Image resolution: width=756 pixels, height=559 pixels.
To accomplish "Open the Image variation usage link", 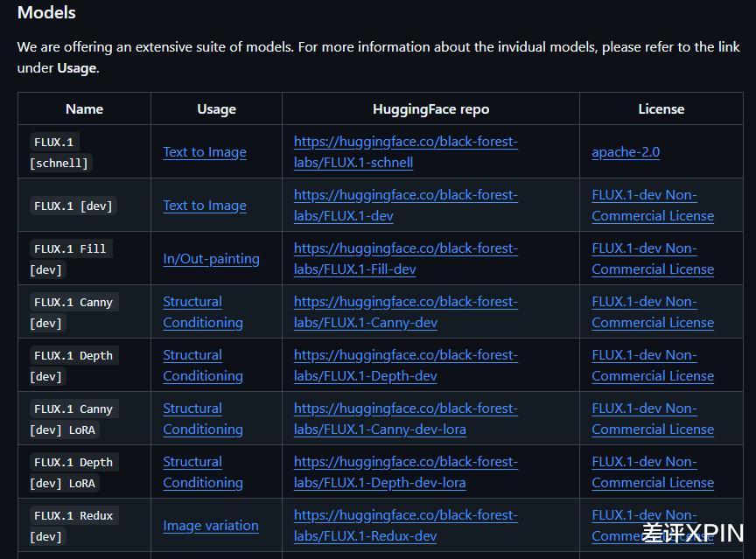I will coord(211,526).
